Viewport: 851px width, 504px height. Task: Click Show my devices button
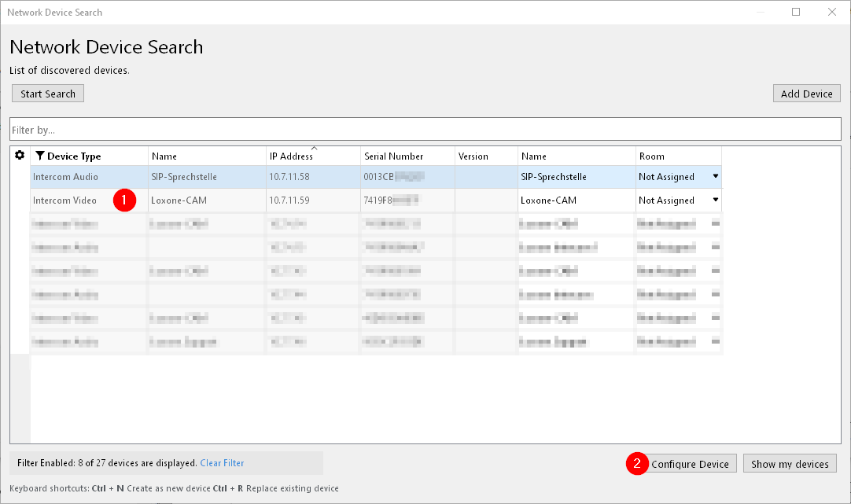pyautogui.click(x=790, y=464)
